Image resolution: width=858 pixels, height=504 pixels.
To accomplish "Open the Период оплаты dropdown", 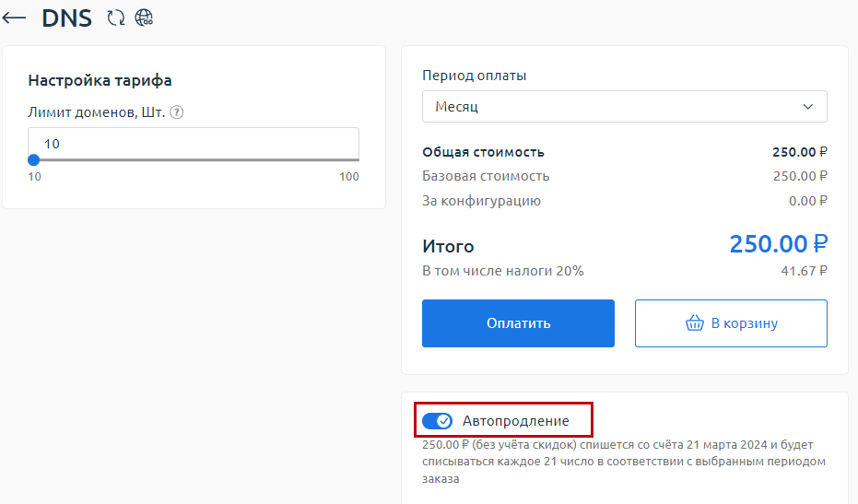I will [x=624, y=106].
